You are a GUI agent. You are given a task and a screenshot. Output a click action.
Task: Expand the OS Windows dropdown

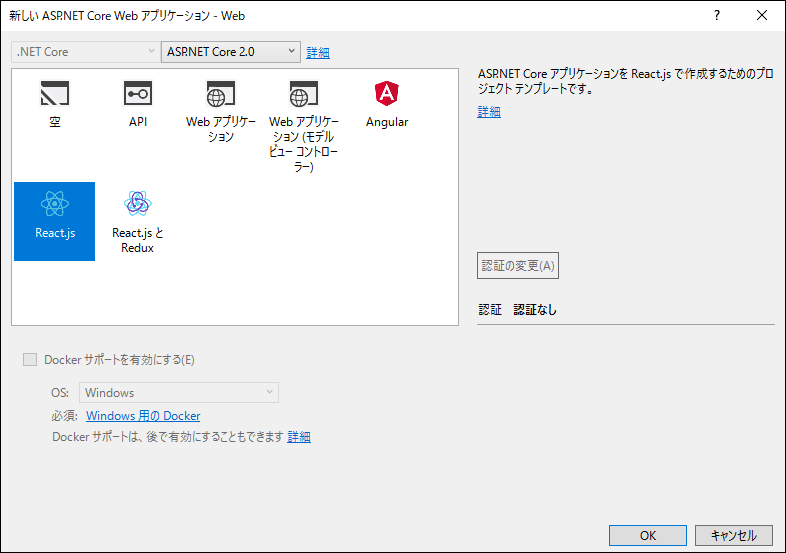click(178, 393)
